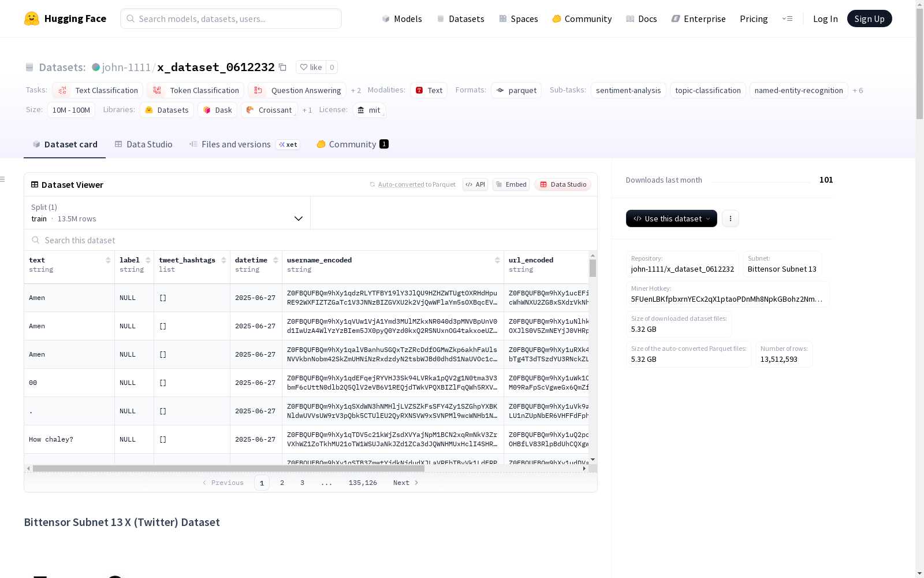Click the Sign Up button

coord(869,18)
